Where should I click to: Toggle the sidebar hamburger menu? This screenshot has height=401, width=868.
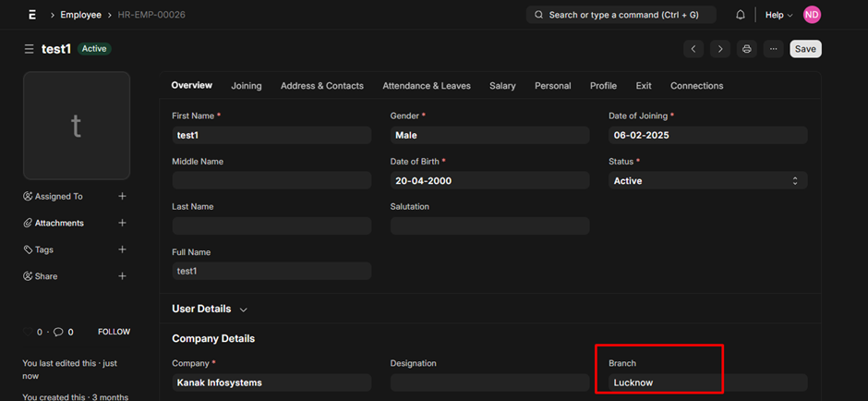click(29, 49)
